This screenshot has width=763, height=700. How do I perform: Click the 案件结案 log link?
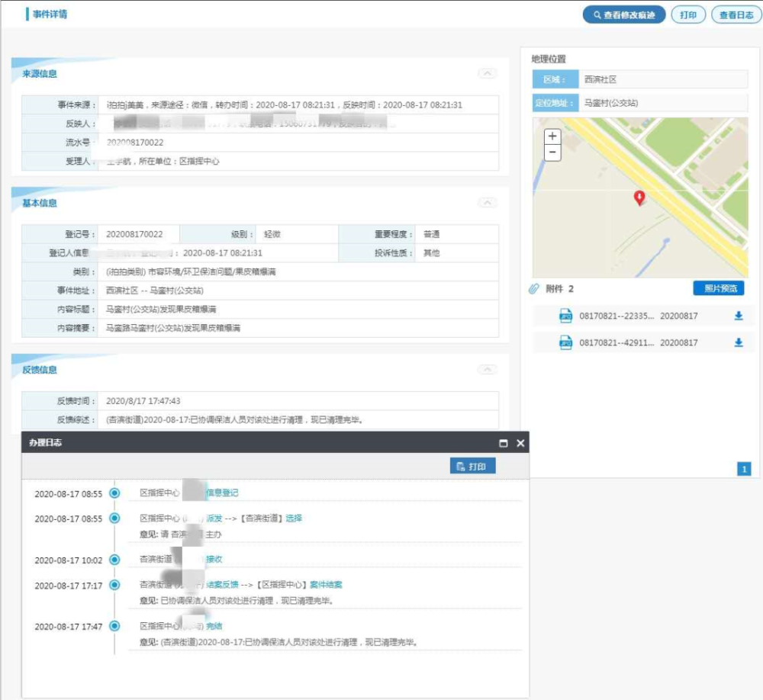(x=326, y=584)
